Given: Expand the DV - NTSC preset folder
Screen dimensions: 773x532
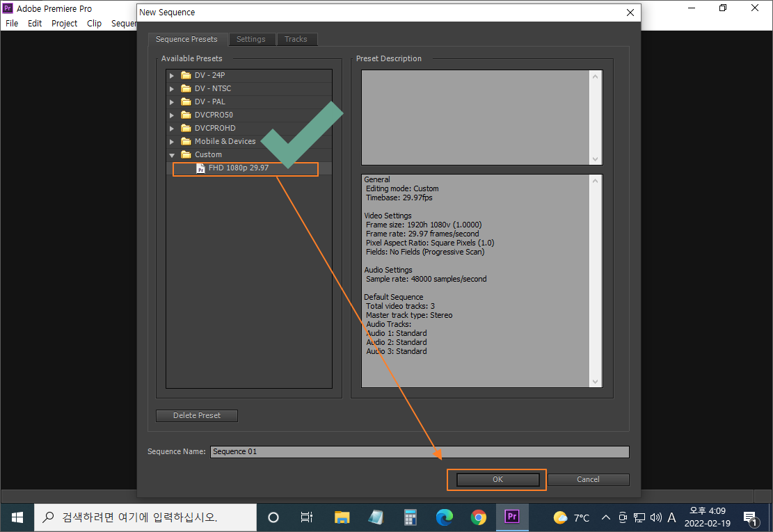Looking at the screenshot, I should (172, 89).
